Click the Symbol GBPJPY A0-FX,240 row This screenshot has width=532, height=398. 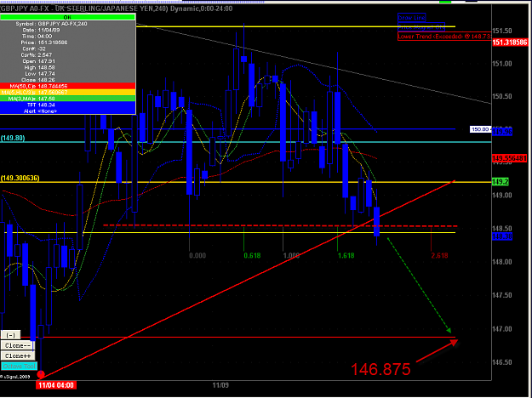click(x=68, y=24)
